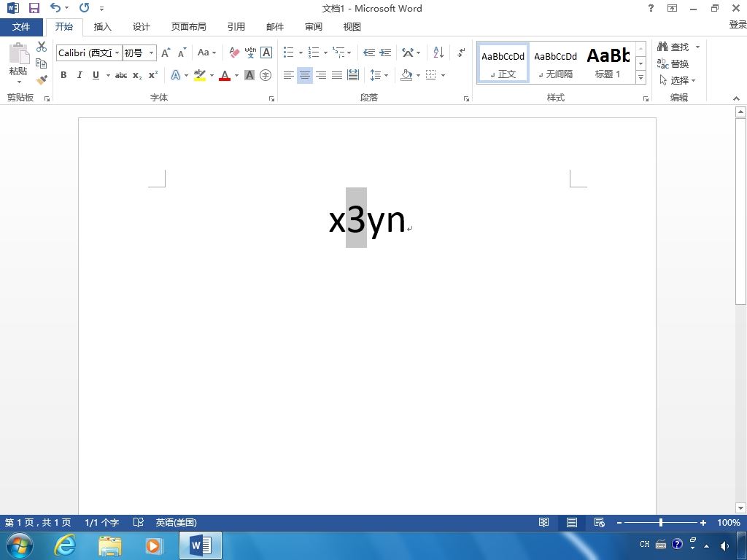Viewport: 747px width, 560px height.
Task: Shrink font size with the smaller A icon
Action: [182, 52]
